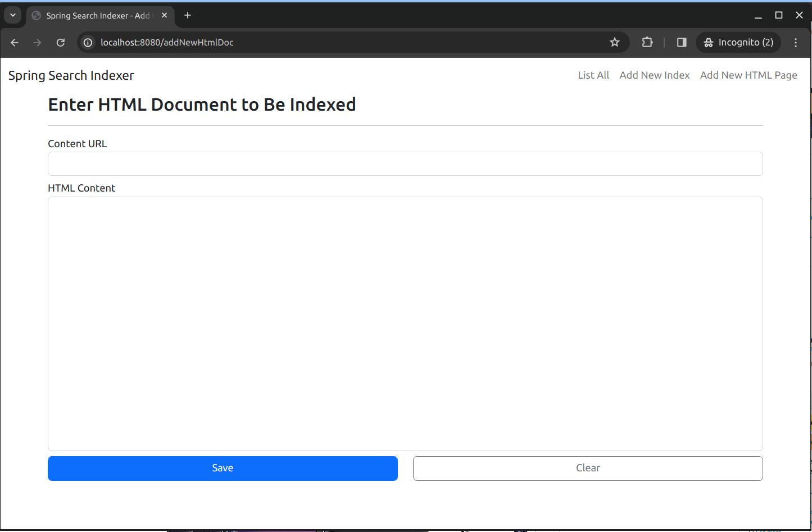Toggle the browser side panel
812x532 pixels.
tap(682, 43)
